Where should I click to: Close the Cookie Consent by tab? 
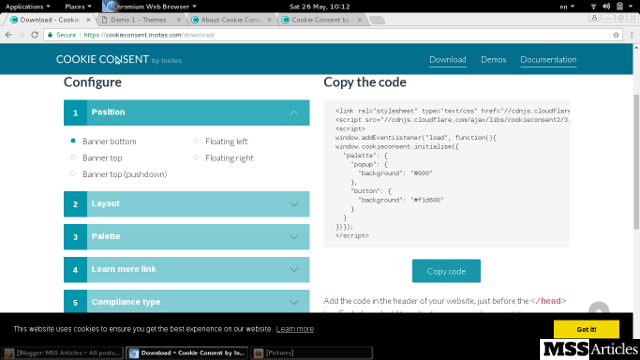360,20
